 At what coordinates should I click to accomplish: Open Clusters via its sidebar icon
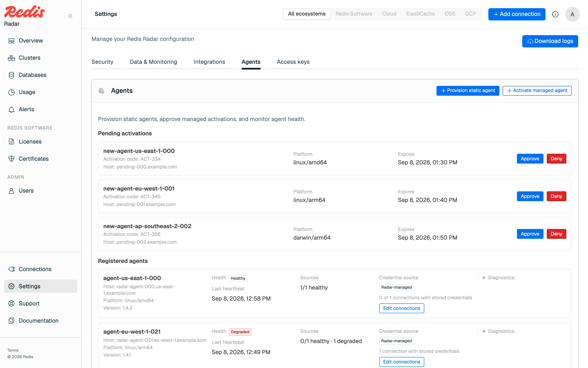coord(11,58)
